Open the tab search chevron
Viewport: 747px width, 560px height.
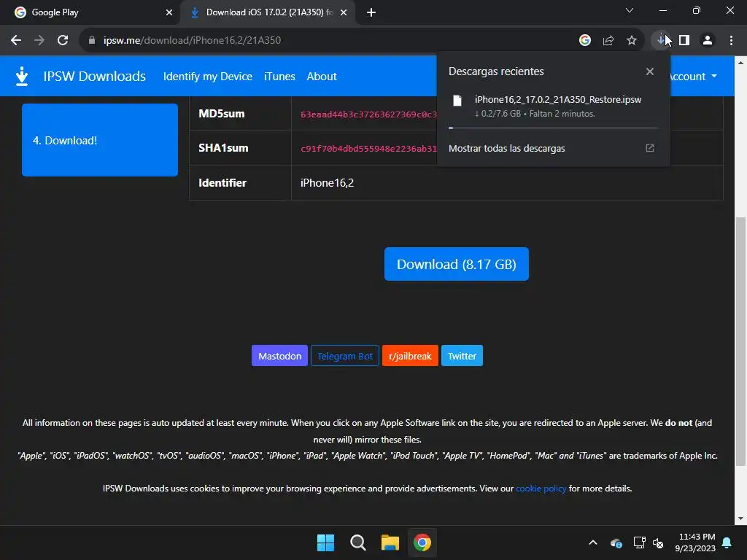click(x=630, y=10)
